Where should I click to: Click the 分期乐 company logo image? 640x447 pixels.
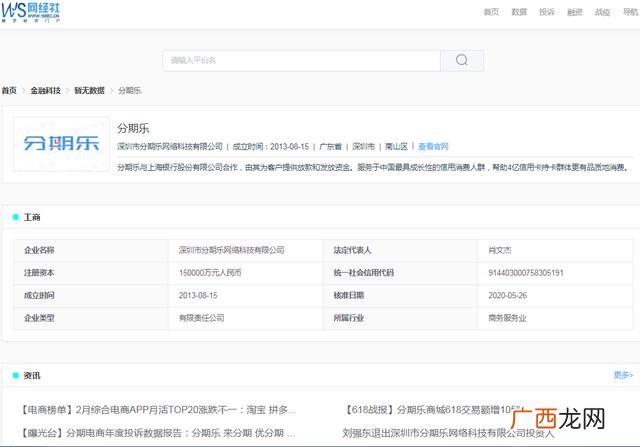(61, 144)
